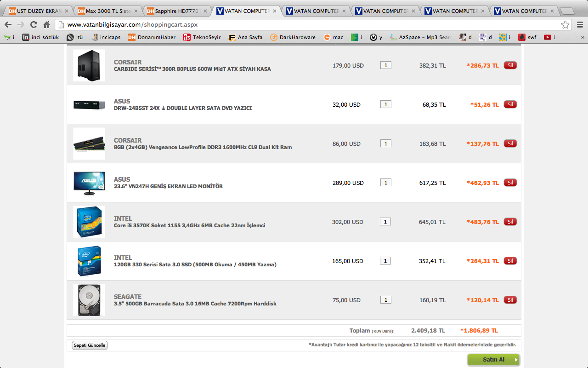The height and width of the screenshot is (368, 588).
Task: Go back to the previous page
Action: (x=8, y=25)
